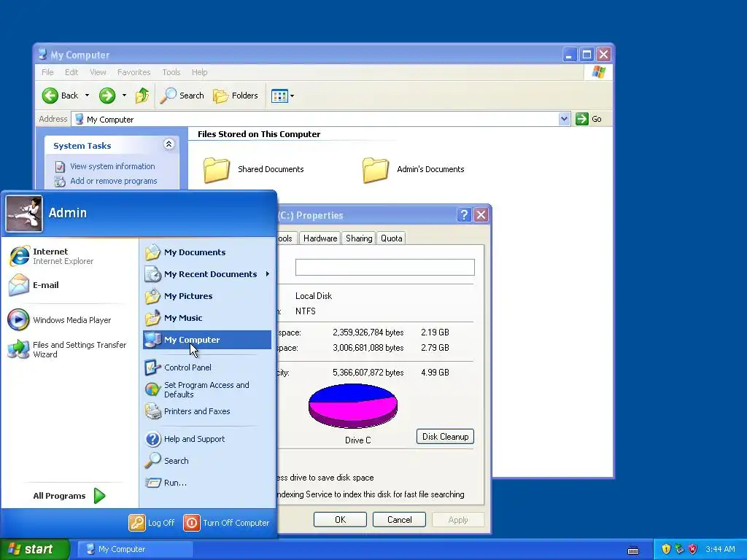
Task: Click the volume label text field
Action: point(385,267)
